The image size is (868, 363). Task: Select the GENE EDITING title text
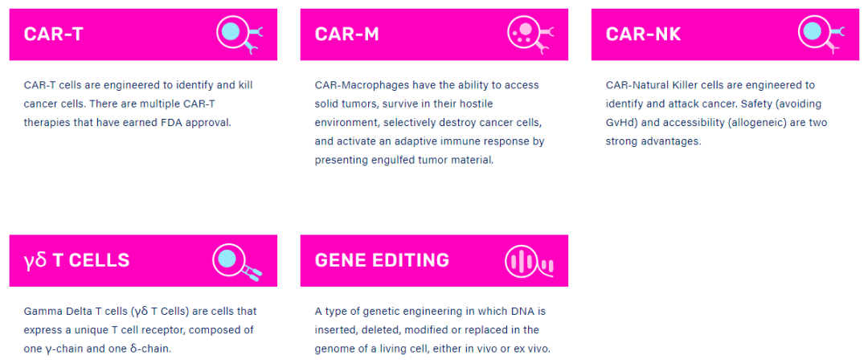[382, 260]
